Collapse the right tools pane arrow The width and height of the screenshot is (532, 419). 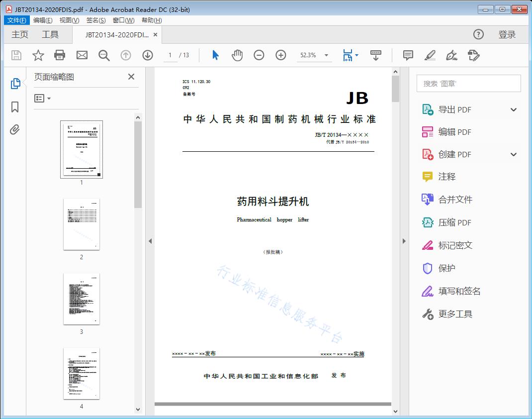404,241
